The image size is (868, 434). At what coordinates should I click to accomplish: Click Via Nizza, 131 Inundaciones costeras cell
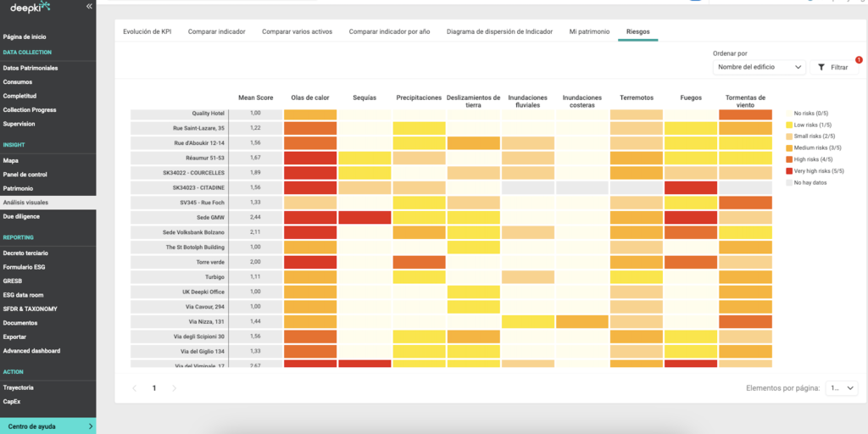(x=581, y=321)
